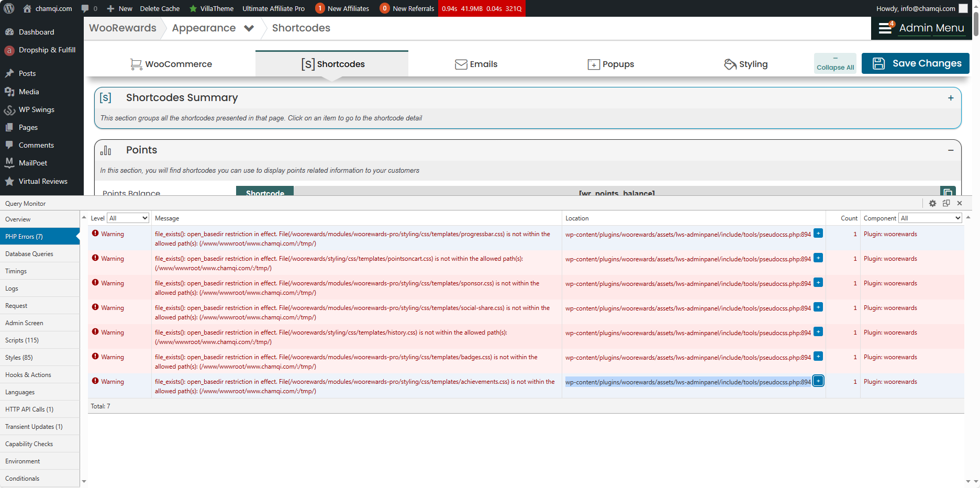Collapse the Points section minus
Screen dimensions: 980x488
tap(951, 150)
